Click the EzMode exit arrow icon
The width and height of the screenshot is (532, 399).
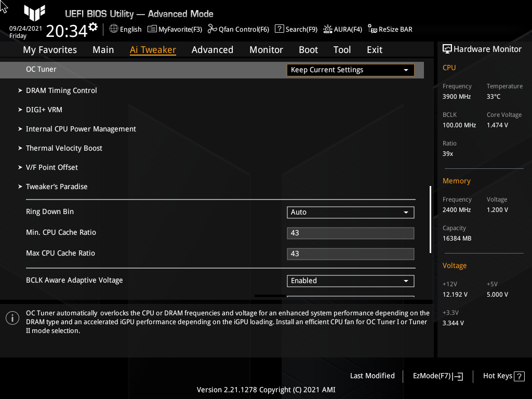pyautogui.click(x=458, y=376)
